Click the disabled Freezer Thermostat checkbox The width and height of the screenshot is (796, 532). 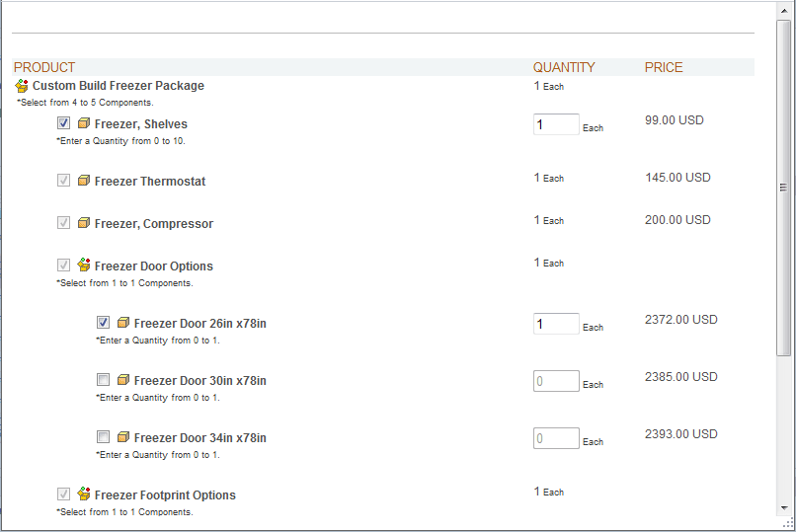pyautogui.click(x=63, y=180)
